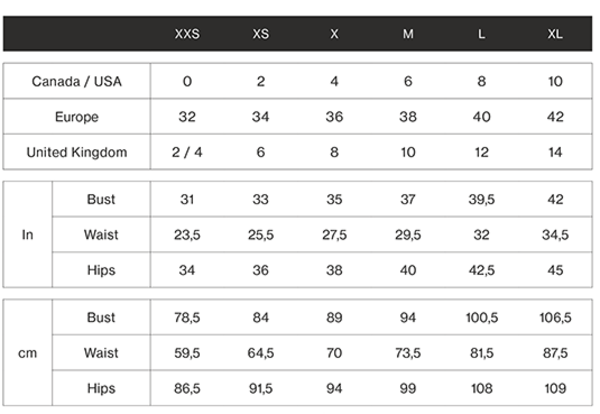Click the XXS column header
This screenshot has width=600, height=414.
click(187, 33)
